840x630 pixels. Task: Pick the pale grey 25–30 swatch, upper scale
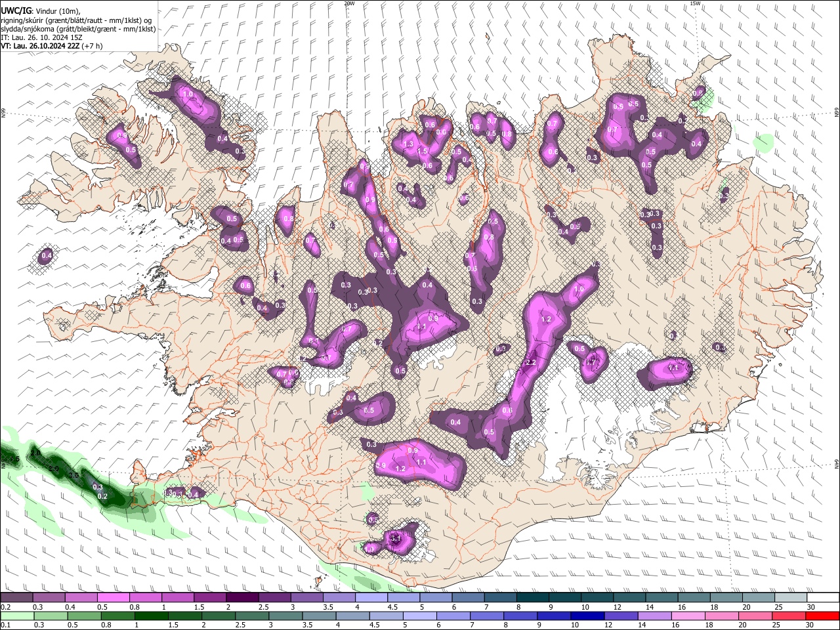tap(791, 597)
